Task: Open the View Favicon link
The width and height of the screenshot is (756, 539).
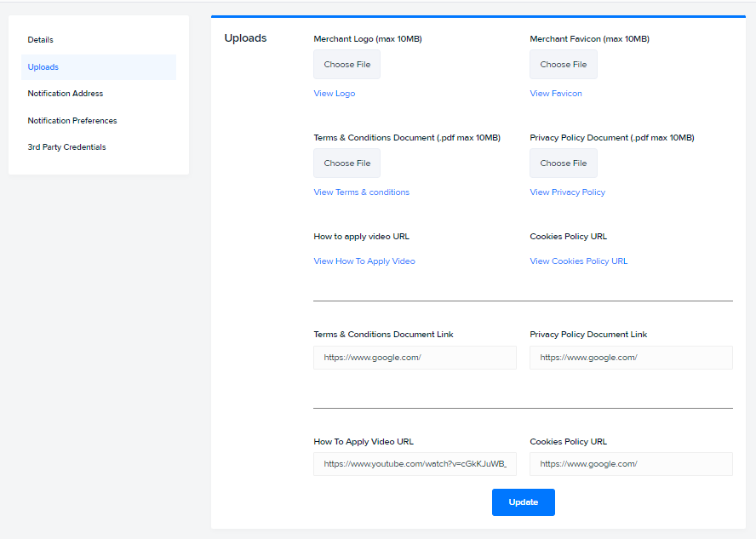Action: (x=556, y=94)
